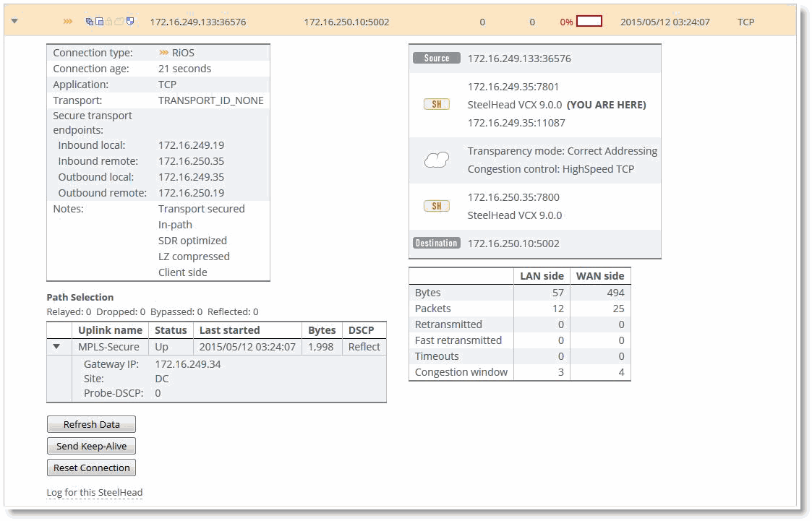Click the orange optimized-connection arrows in top row
This screenshot has height=521, width=812.
68,22
